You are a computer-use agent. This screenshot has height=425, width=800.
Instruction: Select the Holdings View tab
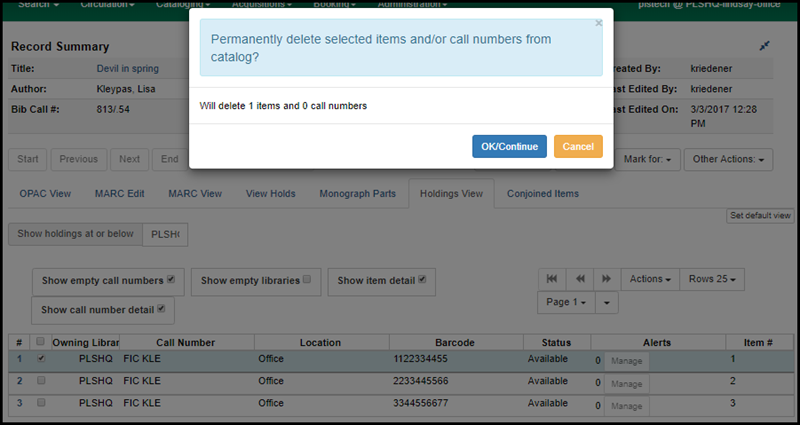pos(451,193)
